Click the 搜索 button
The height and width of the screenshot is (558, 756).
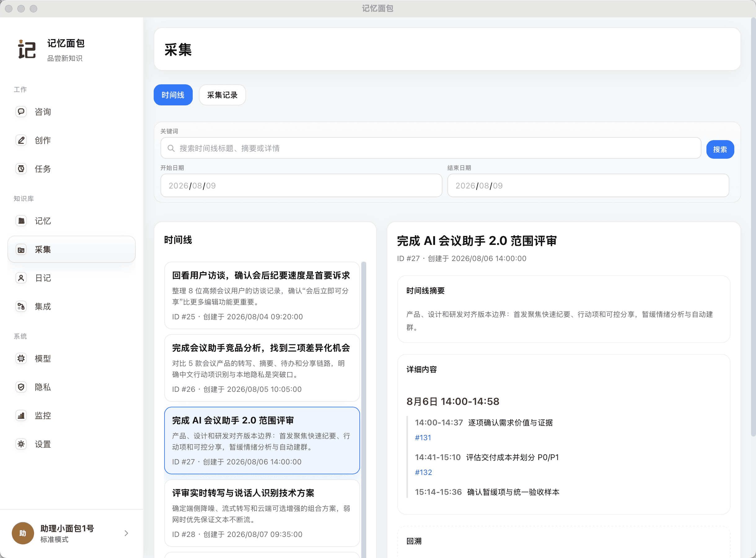(x=720, y=149)
